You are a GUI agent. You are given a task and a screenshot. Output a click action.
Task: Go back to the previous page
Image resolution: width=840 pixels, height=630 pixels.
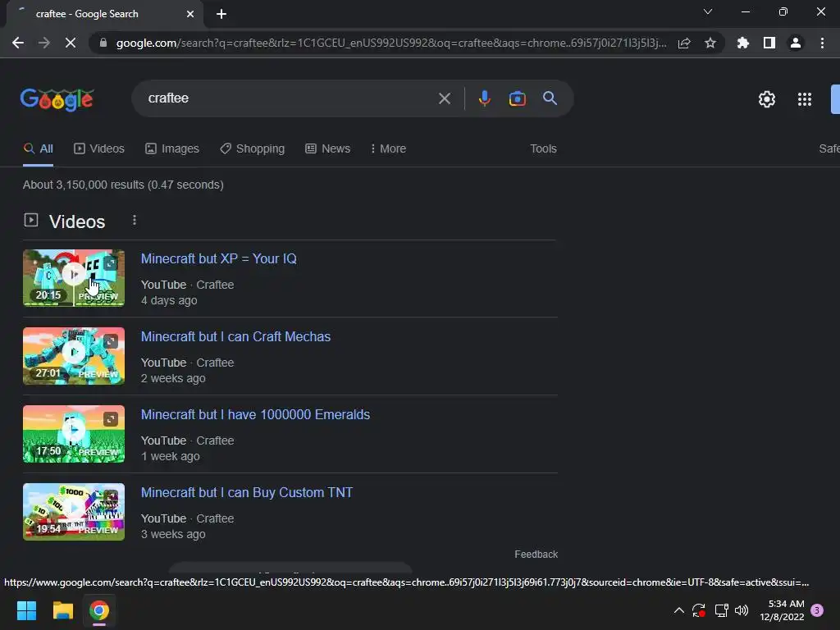(18, 43)
